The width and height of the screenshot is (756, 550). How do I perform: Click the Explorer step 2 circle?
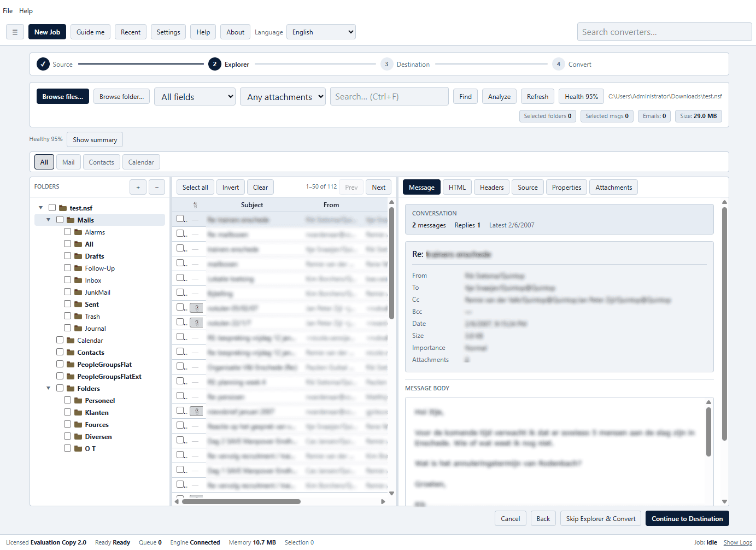click(215, 64)
